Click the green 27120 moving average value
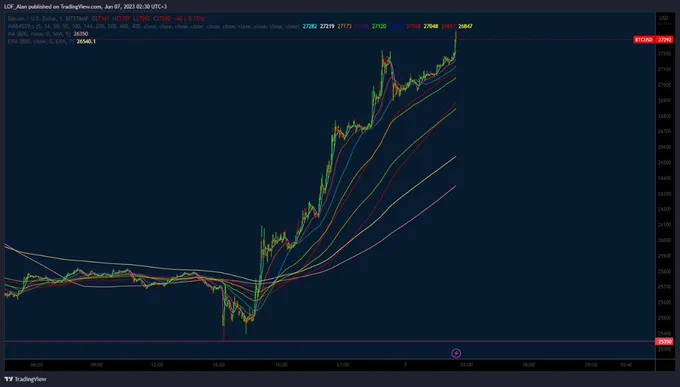 coord(379,26)
